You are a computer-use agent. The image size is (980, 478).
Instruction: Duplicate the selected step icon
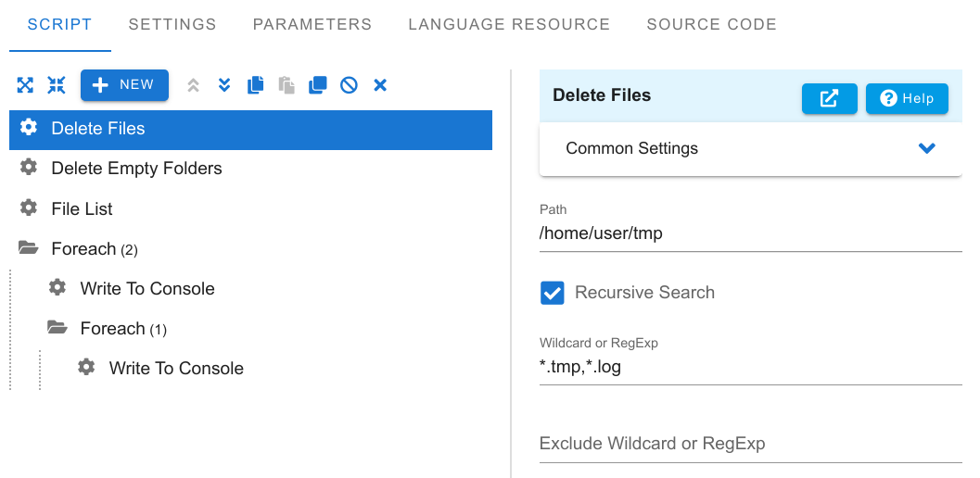click(x=317, y=85)
